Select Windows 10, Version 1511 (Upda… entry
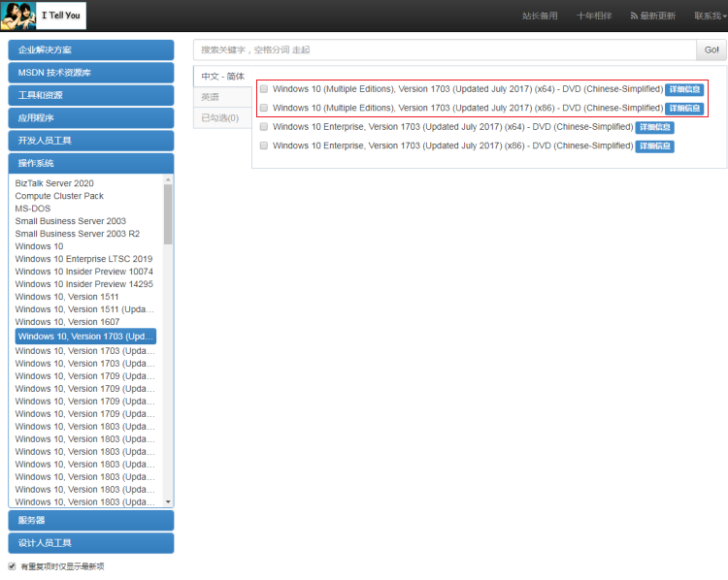728x580 pixels. (84, 309)
